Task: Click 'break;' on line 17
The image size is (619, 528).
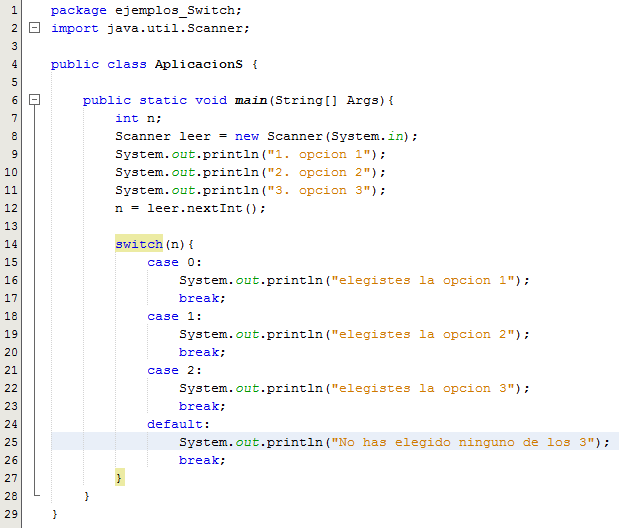Action: click(x=202, y=298)
